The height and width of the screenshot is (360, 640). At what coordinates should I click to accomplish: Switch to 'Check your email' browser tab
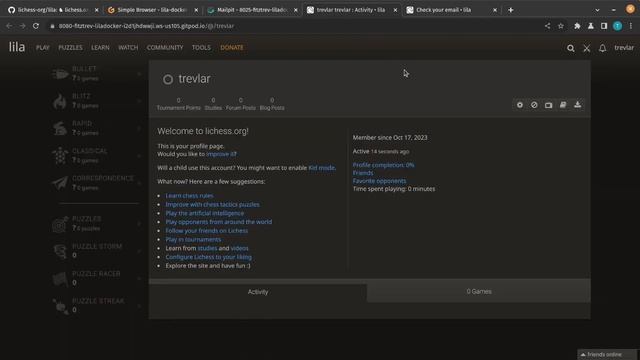click(451, 10)
